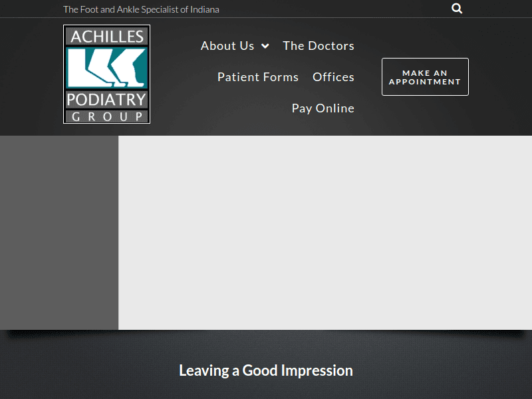Follow the Pay Online link
This screenshot has height=399, width=532.
tap(323, 108)
